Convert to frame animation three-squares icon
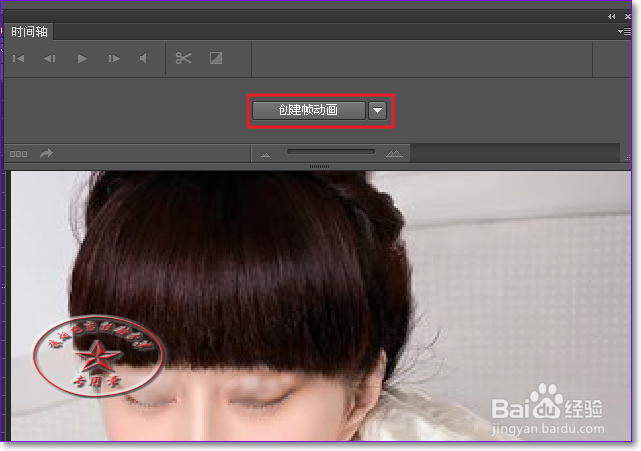 18,154
